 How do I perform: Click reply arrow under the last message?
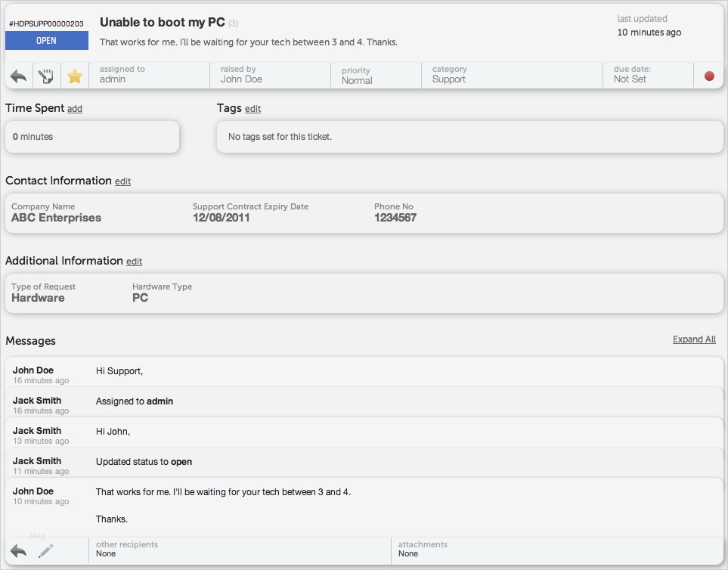click(18, 551)
